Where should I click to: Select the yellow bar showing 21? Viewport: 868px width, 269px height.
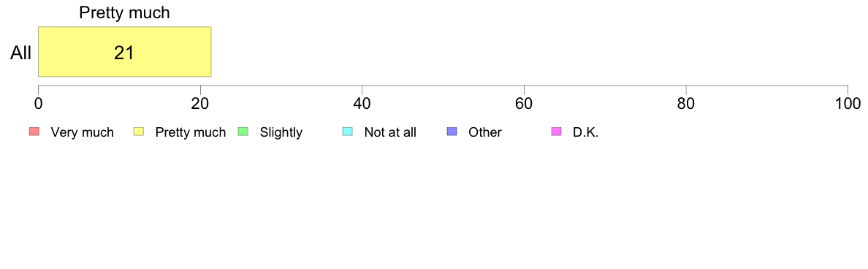point(124,51)
